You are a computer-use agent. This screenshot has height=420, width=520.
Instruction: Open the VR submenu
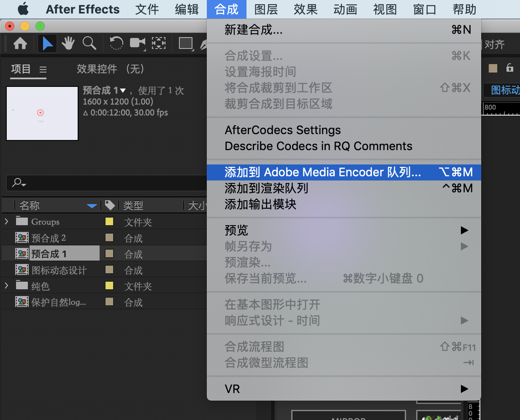[344, 389]
